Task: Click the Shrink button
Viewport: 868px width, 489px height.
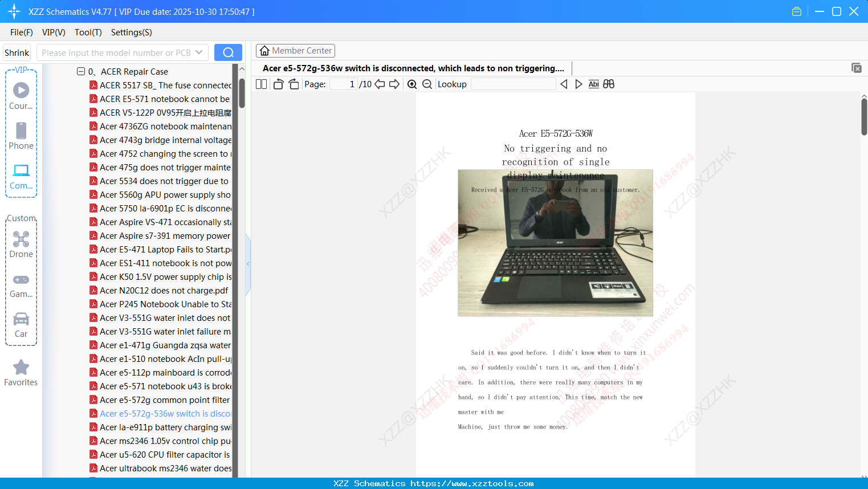Action: tap(17, 52)
